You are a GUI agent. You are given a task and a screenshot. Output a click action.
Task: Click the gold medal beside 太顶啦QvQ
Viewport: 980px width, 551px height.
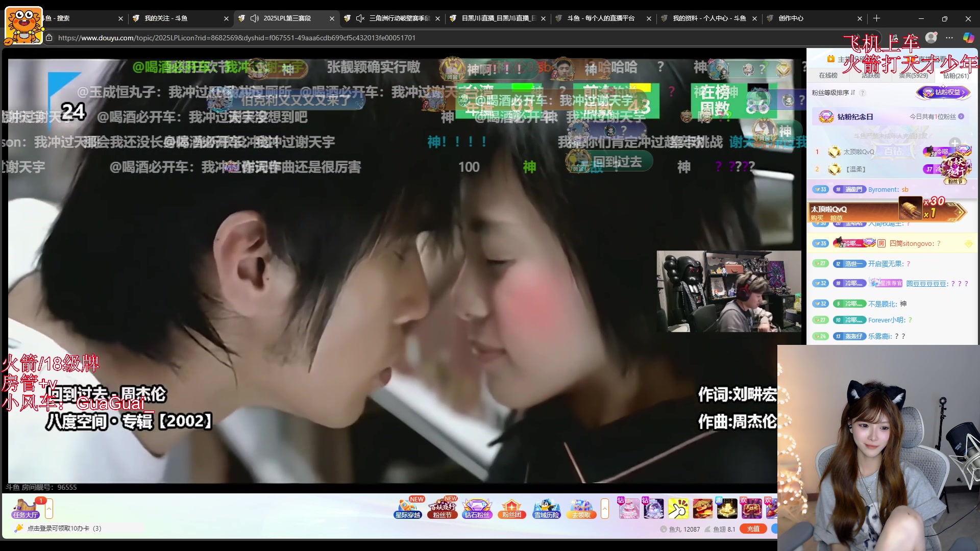pyautogui.click(x=835, y=152)
